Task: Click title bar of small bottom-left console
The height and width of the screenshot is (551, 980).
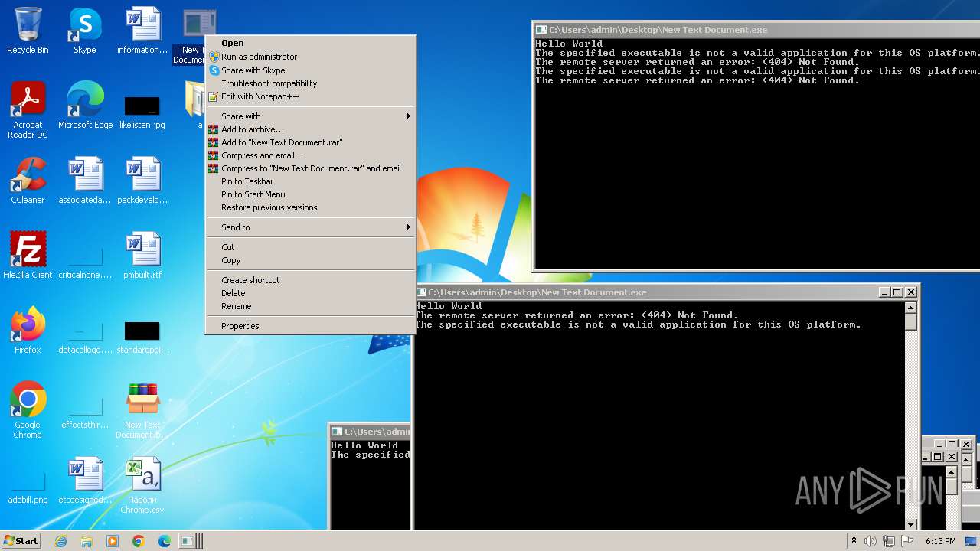Action: pos(370,432)
